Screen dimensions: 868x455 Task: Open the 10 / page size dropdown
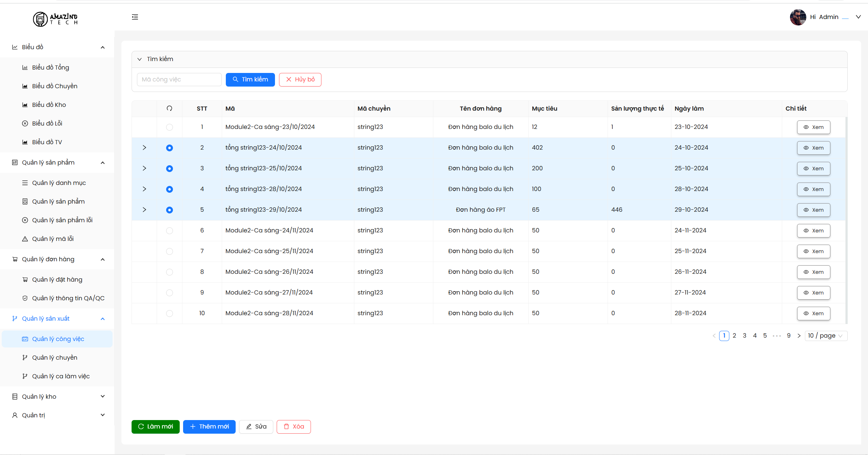tap(826, 336)
